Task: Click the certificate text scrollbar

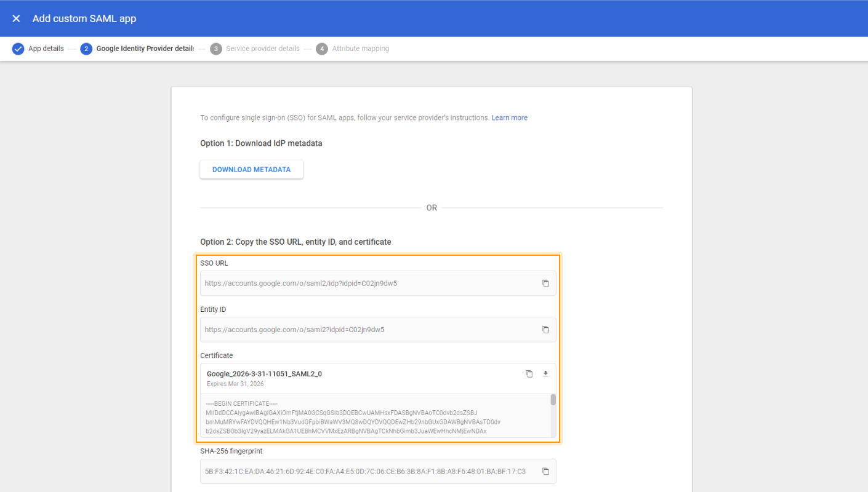Action: 553,400
